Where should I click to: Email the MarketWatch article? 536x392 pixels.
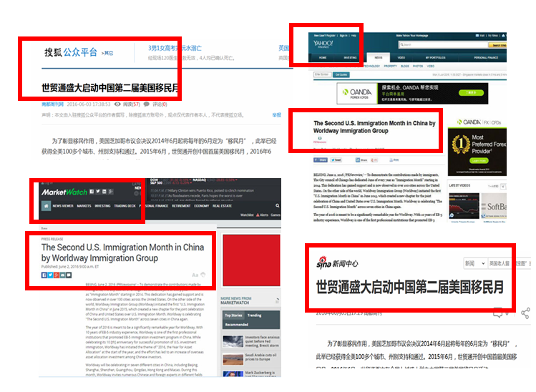click(62, 275)
